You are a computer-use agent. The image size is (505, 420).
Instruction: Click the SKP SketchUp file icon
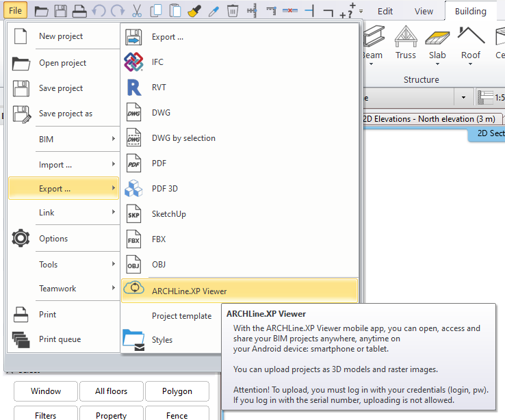[x=133, y=213]
